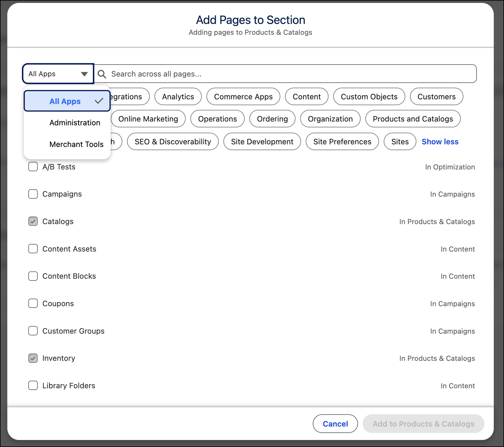The image size is (504, 447).
Task: Click the Show less link
Action: coord(440,142)
